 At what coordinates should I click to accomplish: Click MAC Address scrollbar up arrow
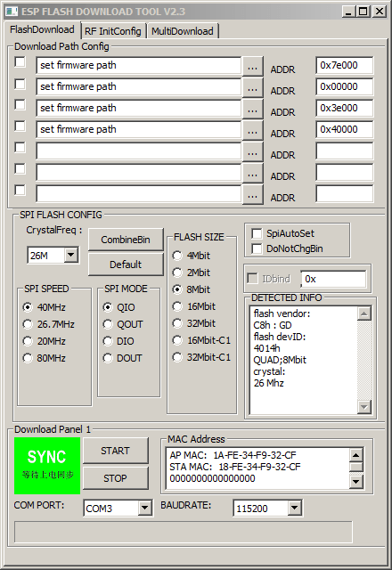coord(356,454)
